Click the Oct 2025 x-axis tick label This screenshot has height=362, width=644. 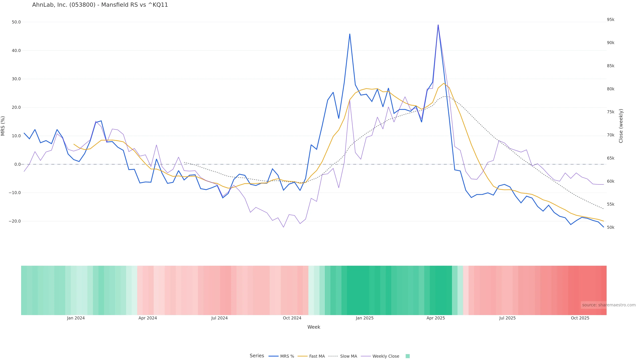580,318
